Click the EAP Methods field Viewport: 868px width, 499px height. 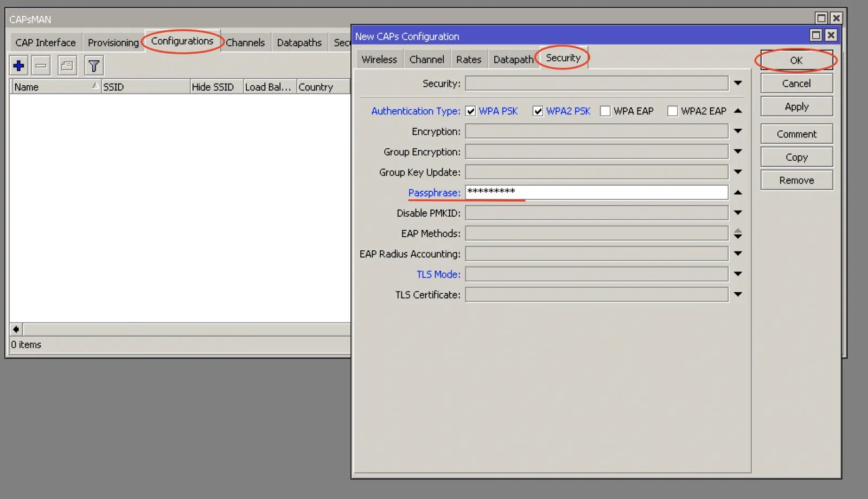pos(597,233)
